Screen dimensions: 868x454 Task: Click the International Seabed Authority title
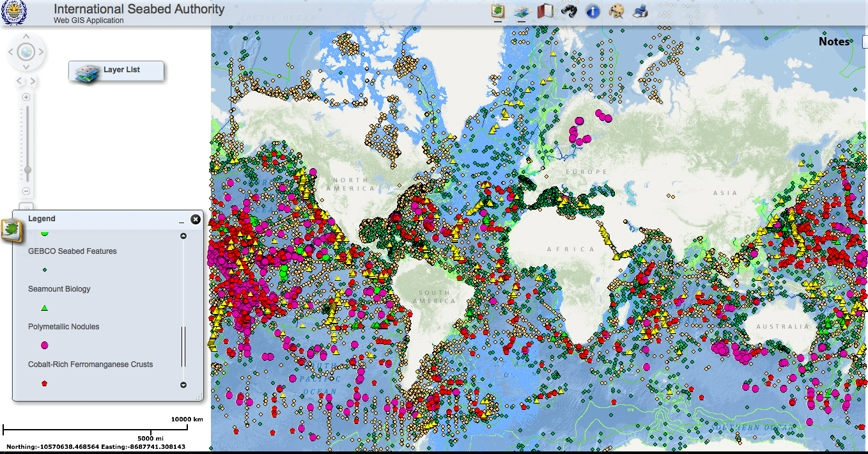click(139, 9)
